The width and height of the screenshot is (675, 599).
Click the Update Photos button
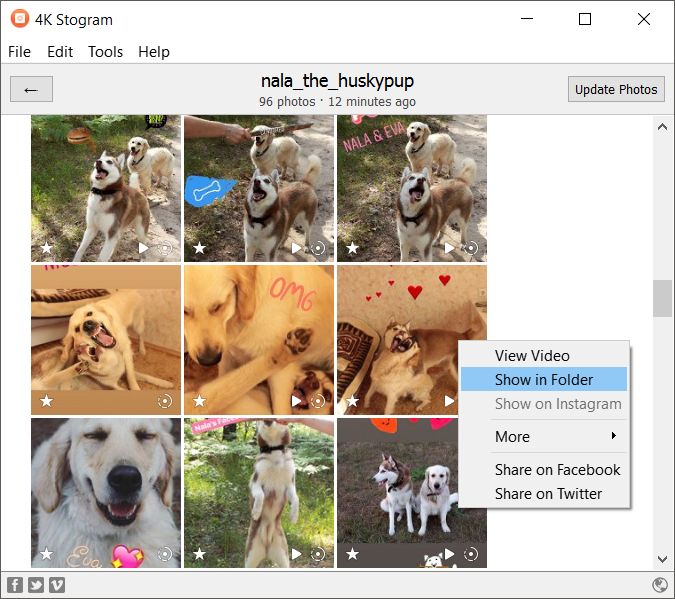[616, 90]
